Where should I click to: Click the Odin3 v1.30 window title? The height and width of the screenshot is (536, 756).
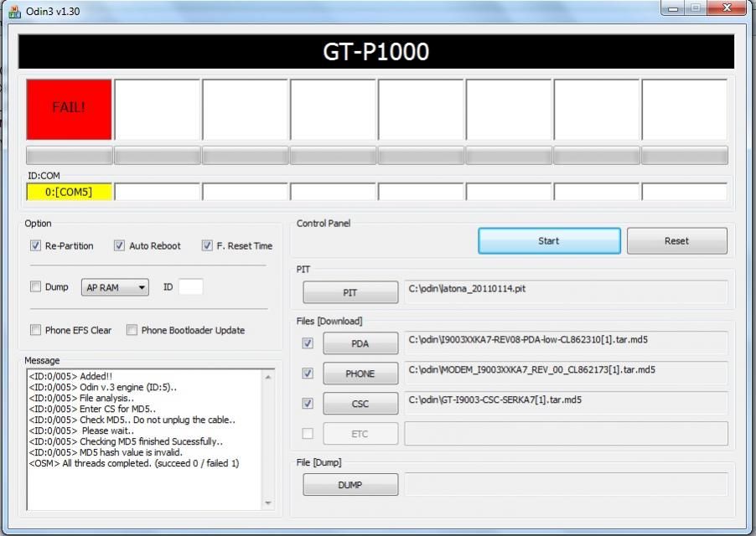(53, 12)
